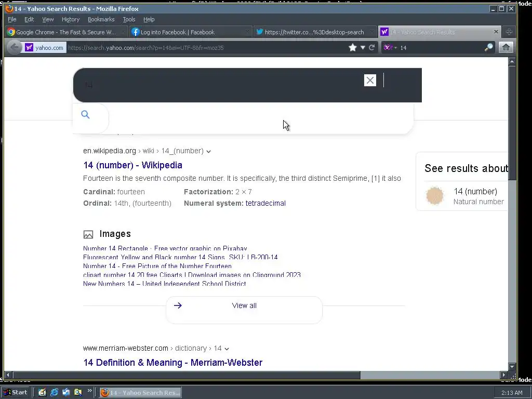The width and height of the screenshot is (532, 399).
Task: Click the Images section icon
Action: coord(88,234)
